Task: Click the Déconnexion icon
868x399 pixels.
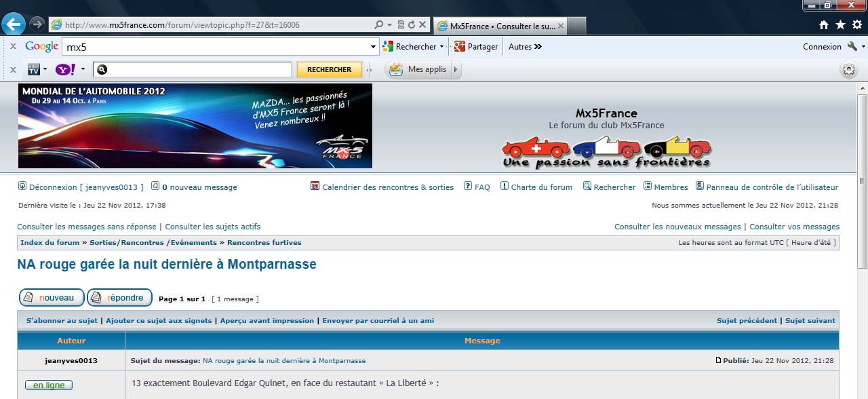Action: click(22, 186)
